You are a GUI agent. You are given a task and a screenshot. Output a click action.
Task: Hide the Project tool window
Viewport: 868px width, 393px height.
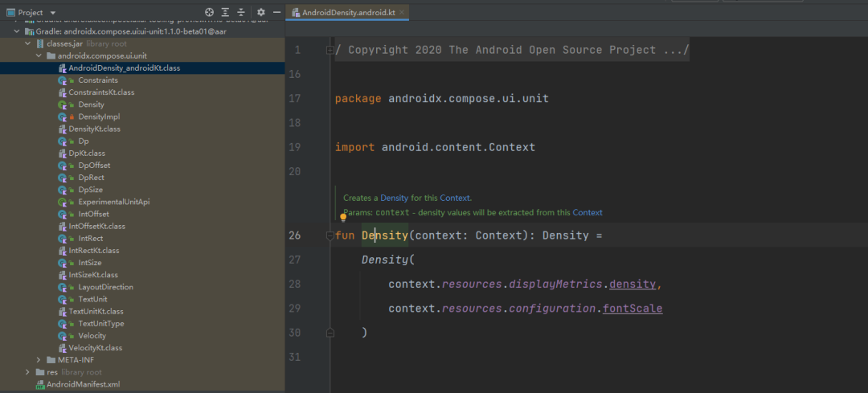coord(276,13)
